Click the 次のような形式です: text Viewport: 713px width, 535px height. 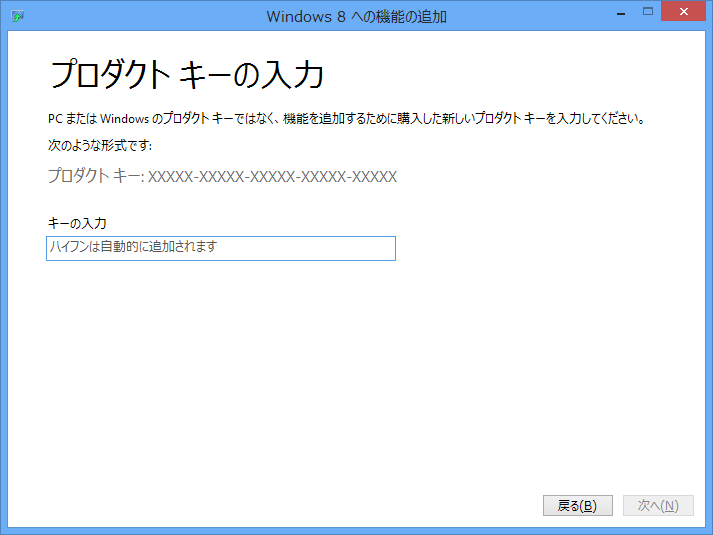pyautogui.click(x=100, y=145)
